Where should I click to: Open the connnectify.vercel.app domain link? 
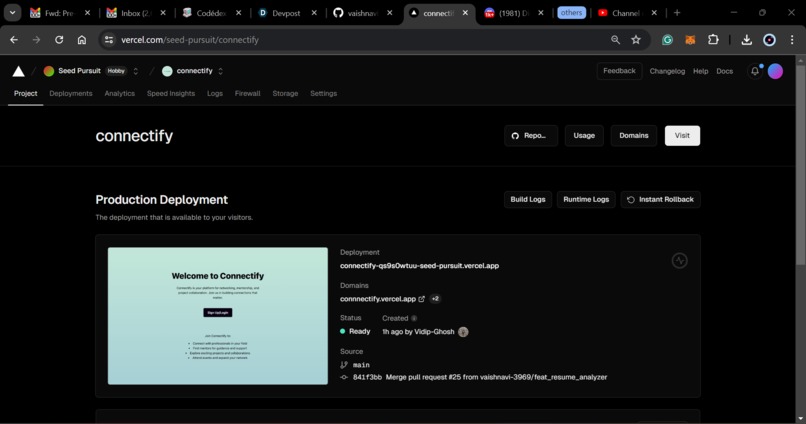[x=378, y=299]
